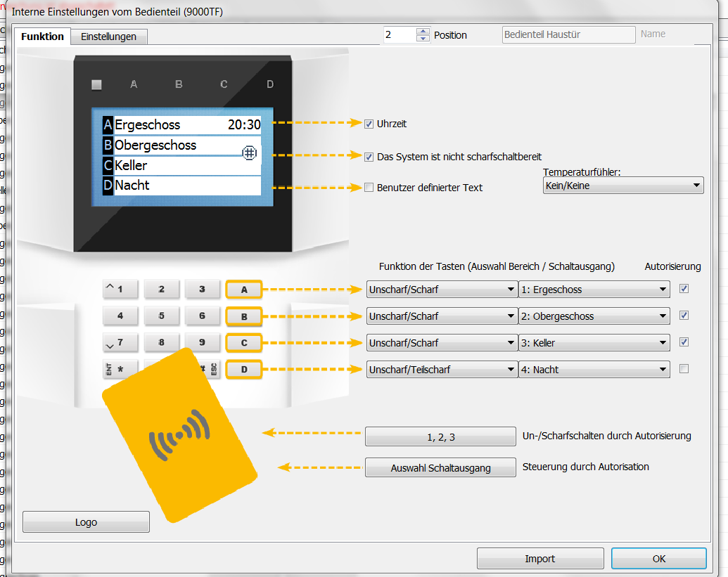This screenshot has height=577, width=728.
Task: Expand the 1: Ergeschoss area dropdown
Action: [x=594, y=290]
